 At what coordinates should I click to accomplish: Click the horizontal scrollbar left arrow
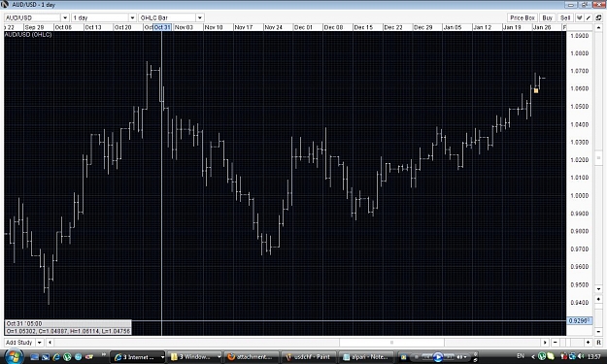click(x=50, y=343)
